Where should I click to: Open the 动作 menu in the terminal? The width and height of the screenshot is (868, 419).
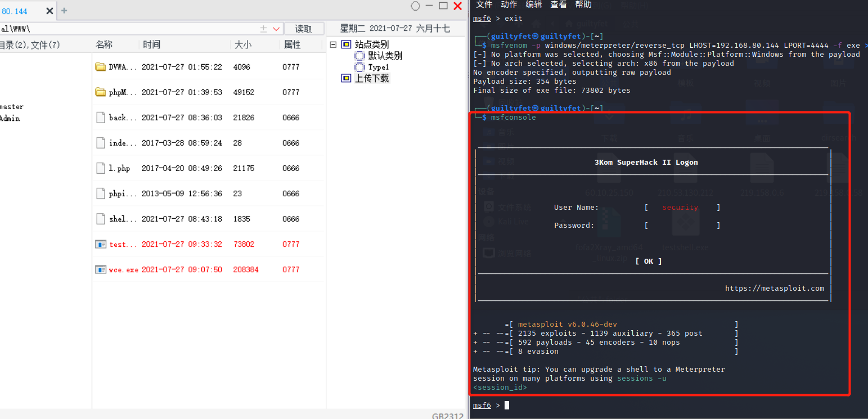coord(509,4)
